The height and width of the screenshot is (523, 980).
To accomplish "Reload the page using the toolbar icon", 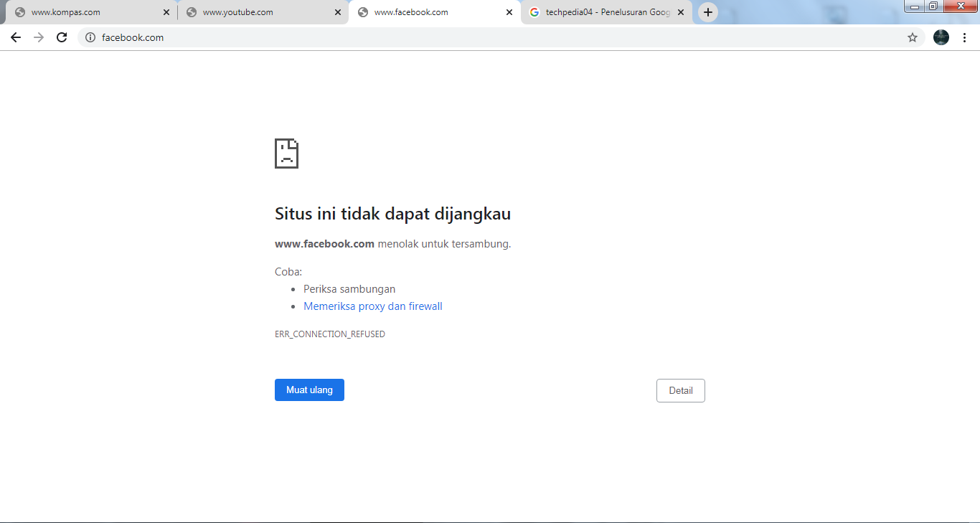I will [62, 37].
